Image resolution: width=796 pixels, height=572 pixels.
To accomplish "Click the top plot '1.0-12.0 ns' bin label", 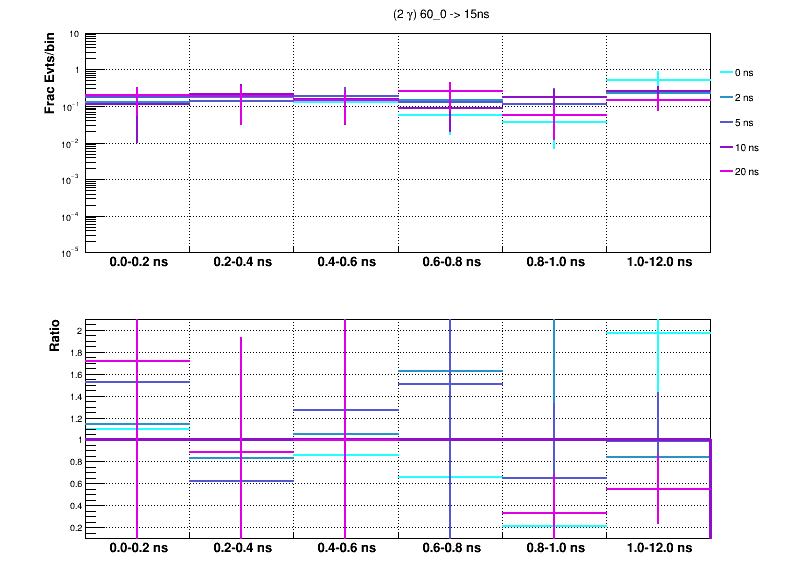I will tap(657, 262).
